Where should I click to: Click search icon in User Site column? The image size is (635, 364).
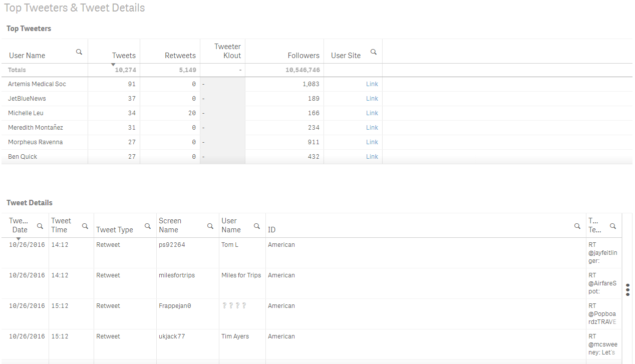(373, 52)
